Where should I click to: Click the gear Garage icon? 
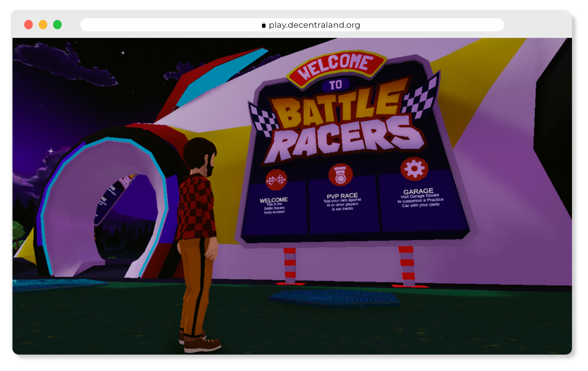(414, 169)
